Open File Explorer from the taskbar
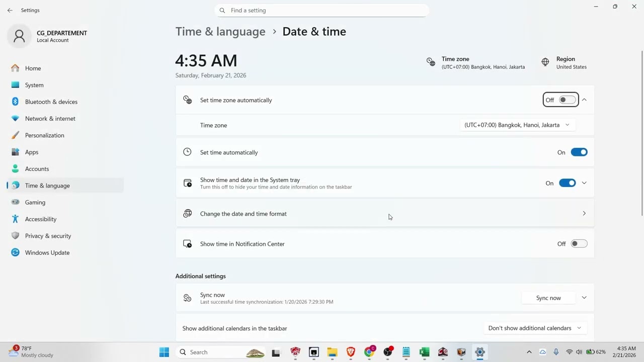Screen dimensions: 644x362 [x=332, y=352]
